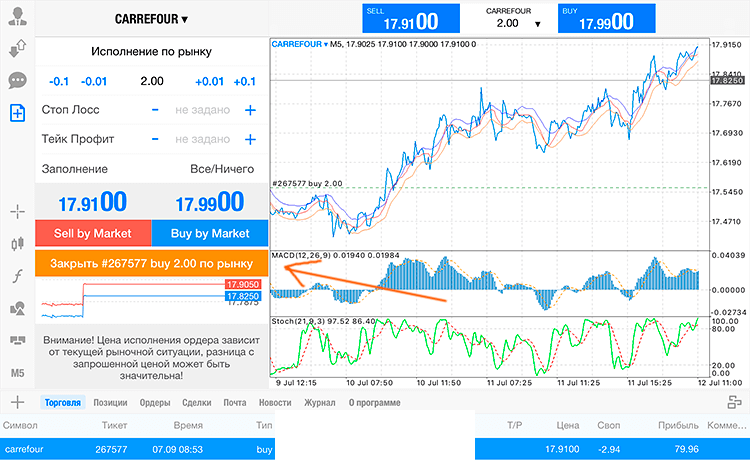Open the chart windows layout icon
Screen dimensions: 750x460
[x=18, y=340]
